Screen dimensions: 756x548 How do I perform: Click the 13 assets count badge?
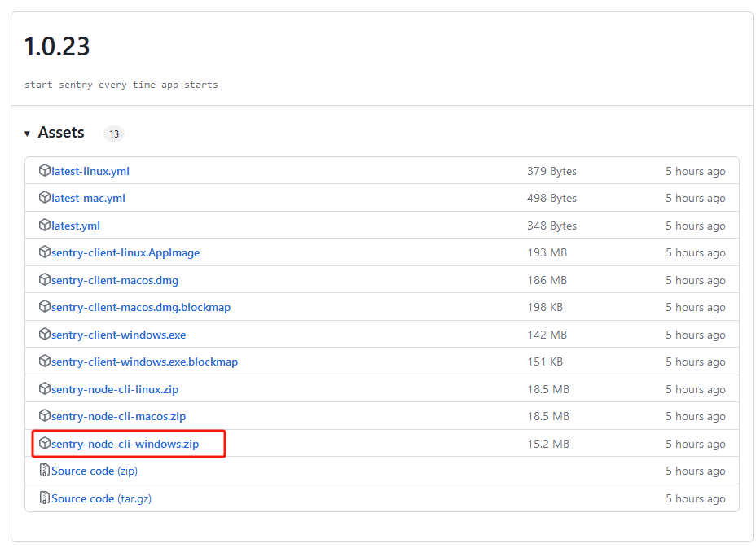[114, 134]
